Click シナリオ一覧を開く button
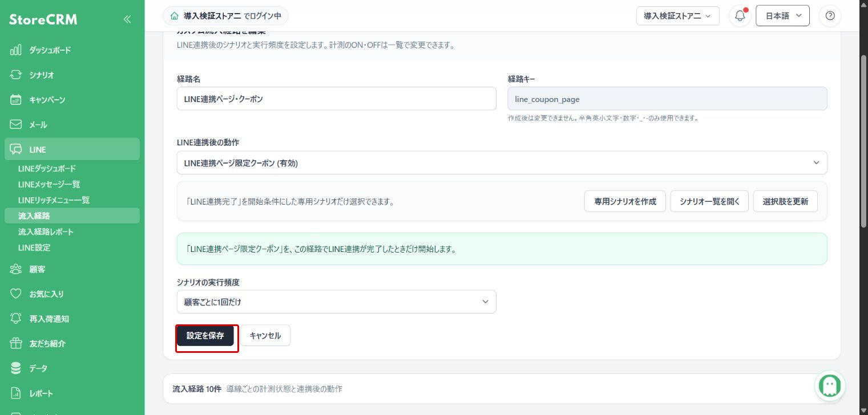The width and height of the screenshot is (868, 415). 709,201
